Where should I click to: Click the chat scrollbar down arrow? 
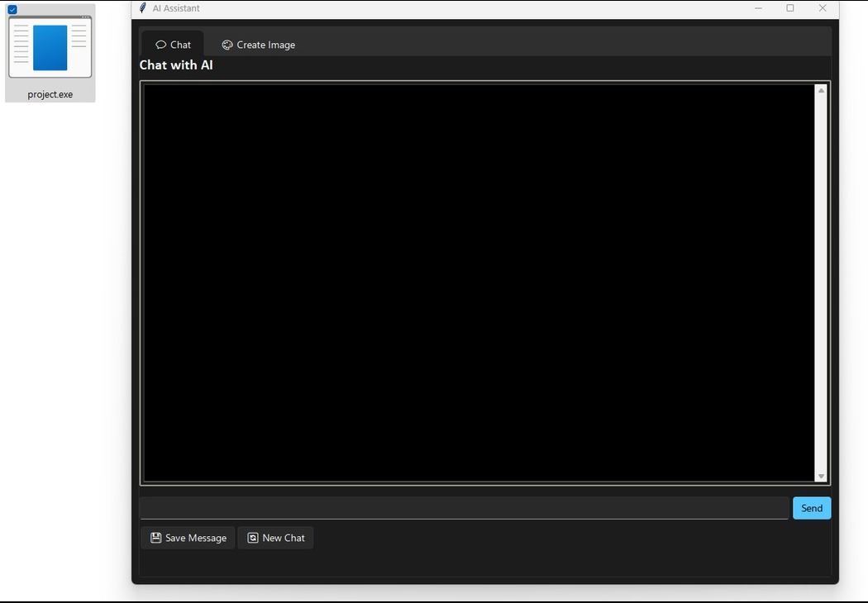point(821,476)
